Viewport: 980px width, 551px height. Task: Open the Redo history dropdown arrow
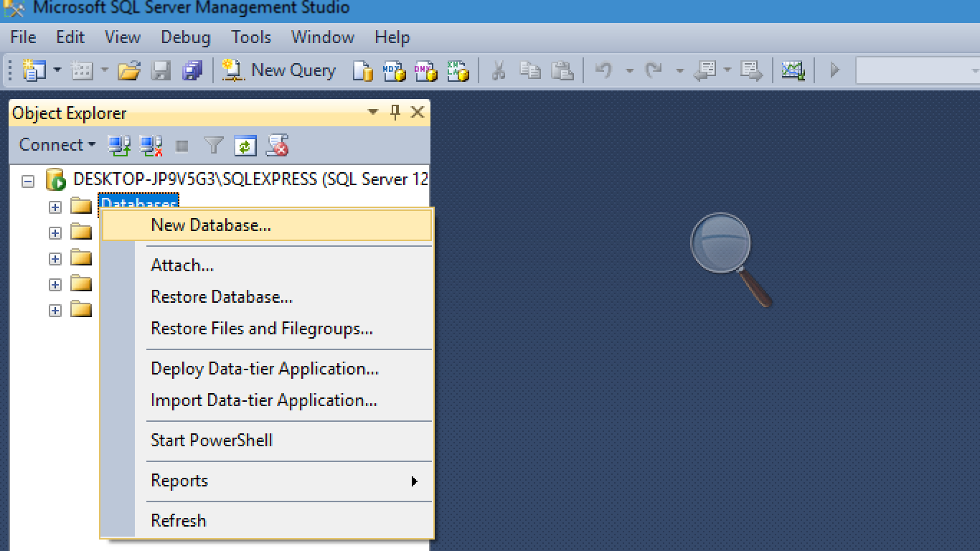679,70
